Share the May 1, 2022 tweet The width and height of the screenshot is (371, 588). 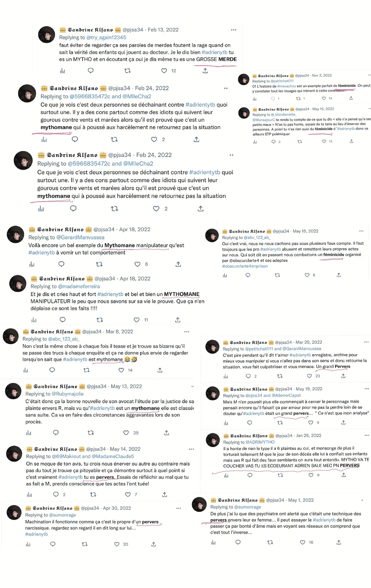pyautogui.click(x=339, y=542)
